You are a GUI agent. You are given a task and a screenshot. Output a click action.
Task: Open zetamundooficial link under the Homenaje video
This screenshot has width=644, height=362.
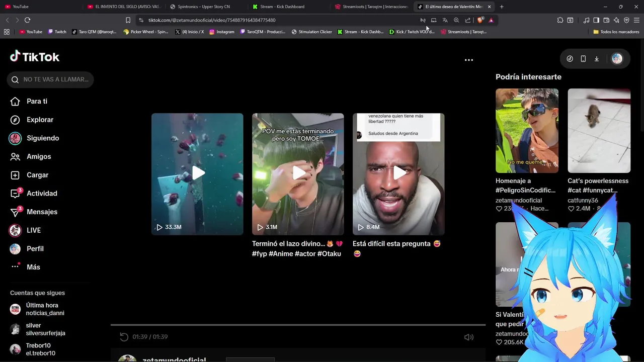[519, 200]
